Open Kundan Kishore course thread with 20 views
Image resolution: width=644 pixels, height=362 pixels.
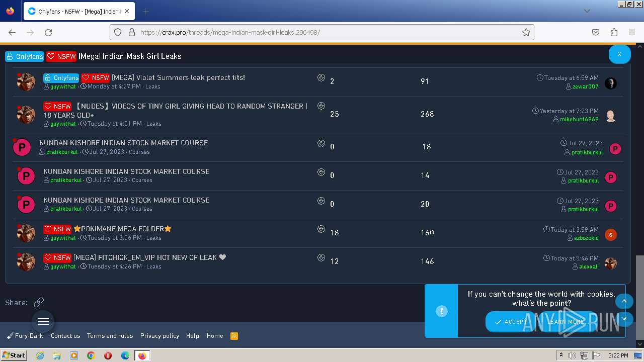[x=126, y=200]
